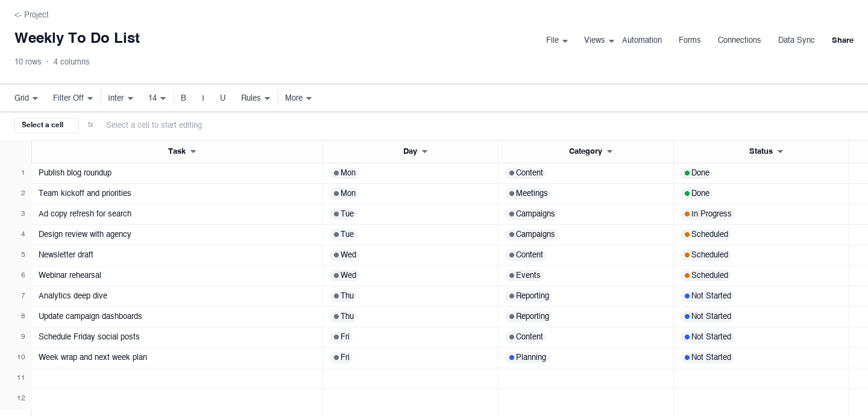Go back via the Project link
868x416 pixels.
(31, 14)
